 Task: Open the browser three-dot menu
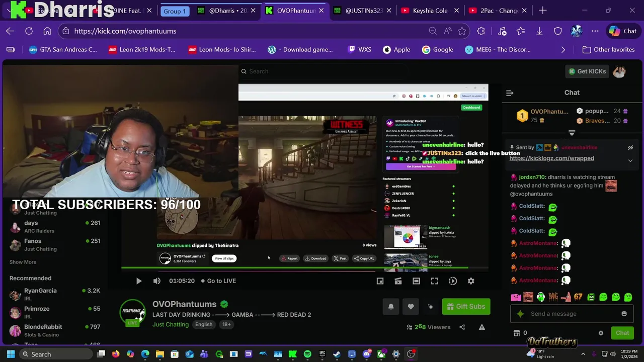595,31
